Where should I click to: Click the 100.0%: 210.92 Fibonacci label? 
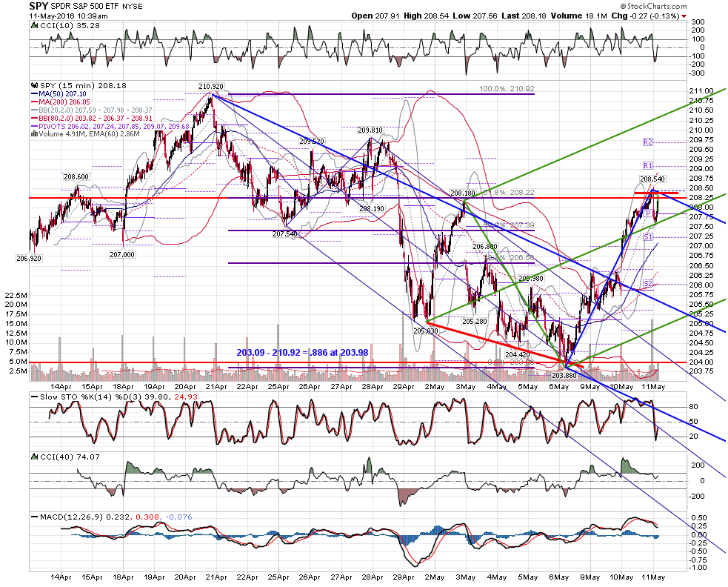click(507, 88)
